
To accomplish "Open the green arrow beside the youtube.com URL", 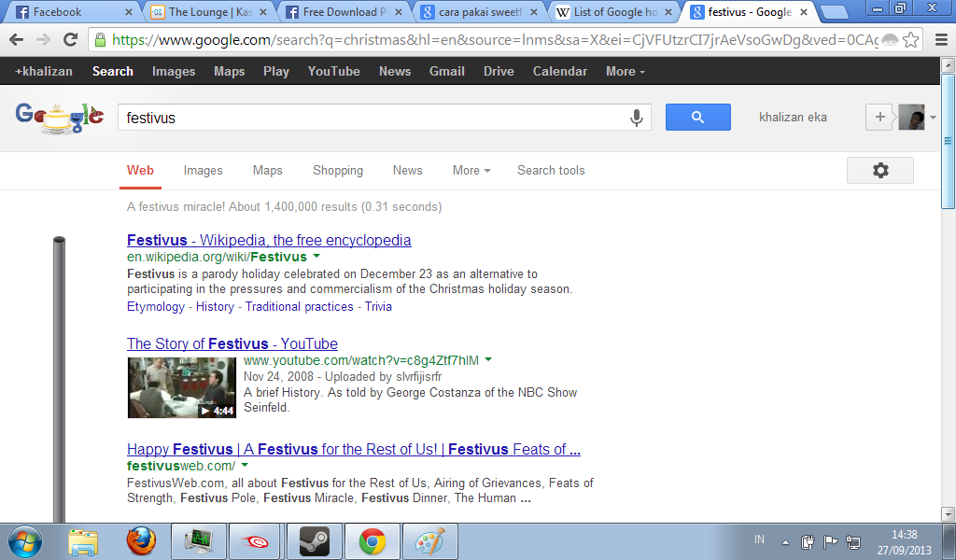I will click(488, 360).
